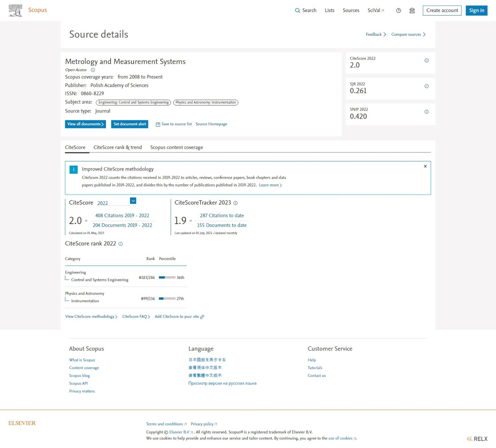Screen dimensions: 496x448
Task: Open Compare sources
Action: (x=408, y=35)
